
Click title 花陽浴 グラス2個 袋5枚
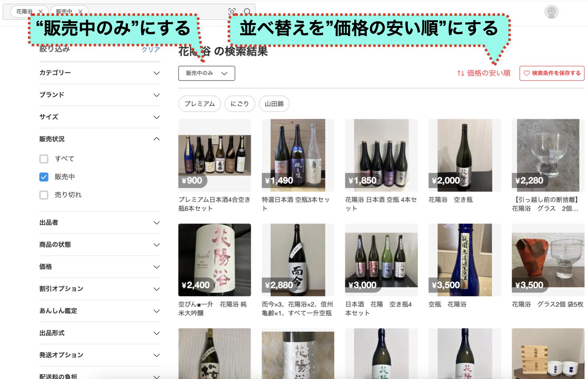pyautogui.click(x=548, y=304)
